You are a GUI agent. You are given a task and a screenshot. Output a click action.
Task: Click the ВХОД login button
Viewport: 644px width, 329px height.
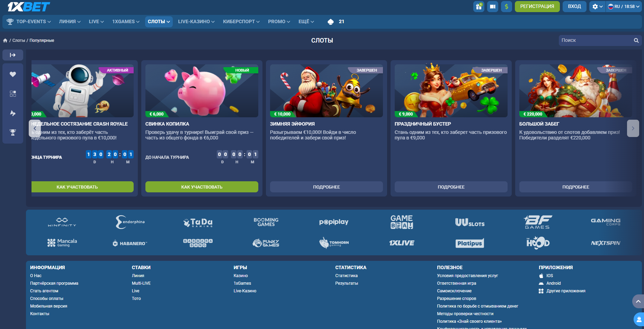574,7
